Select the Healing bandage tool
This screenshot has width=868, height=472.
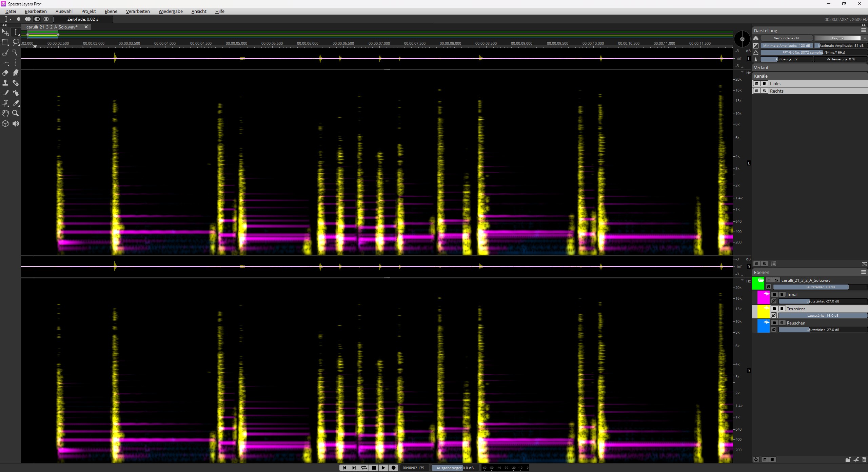tap(16, 83)
